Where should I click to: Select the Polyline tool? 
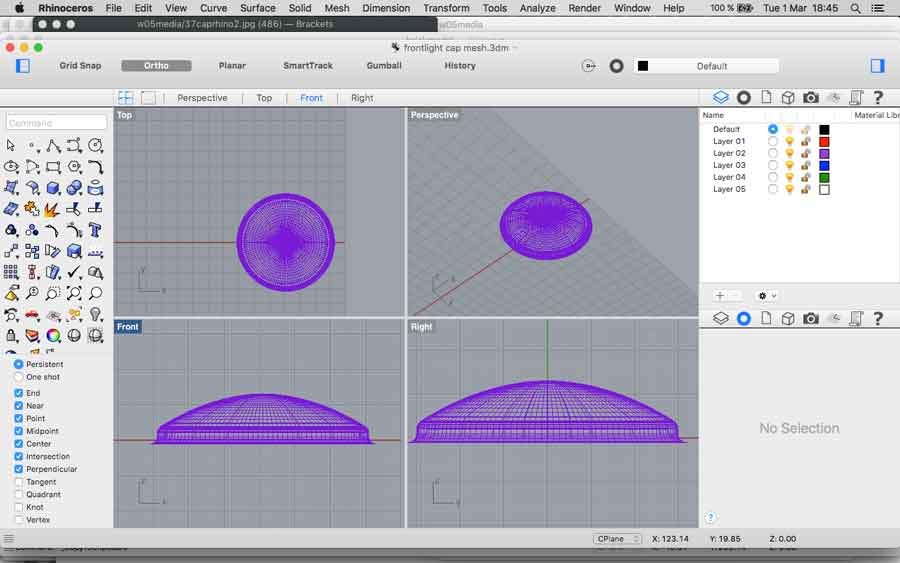(x=53, y=145)
